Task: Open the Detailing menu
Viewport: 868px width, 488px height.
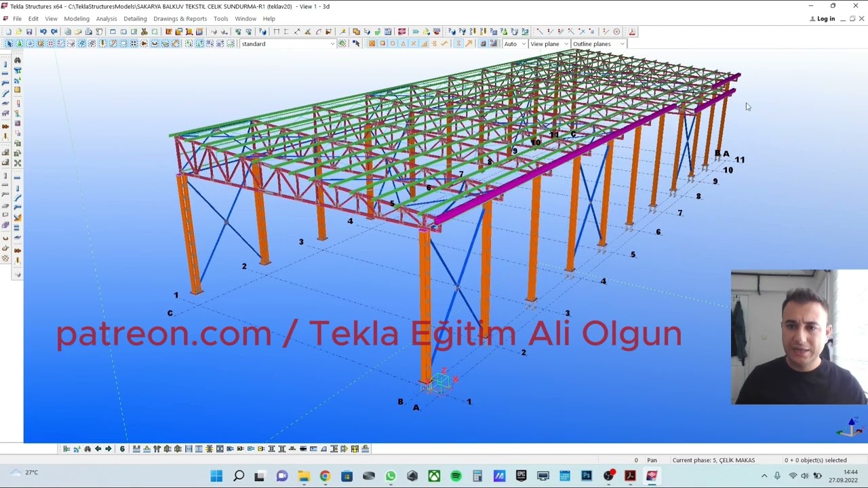Action: click(135, 18)
